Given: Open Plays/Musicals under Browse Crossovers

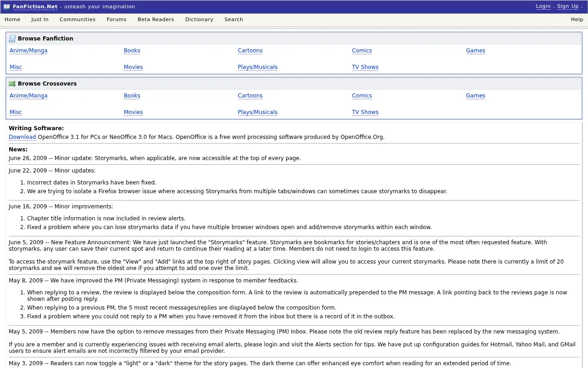Looking at the screenshot, I should click(258, 112).
